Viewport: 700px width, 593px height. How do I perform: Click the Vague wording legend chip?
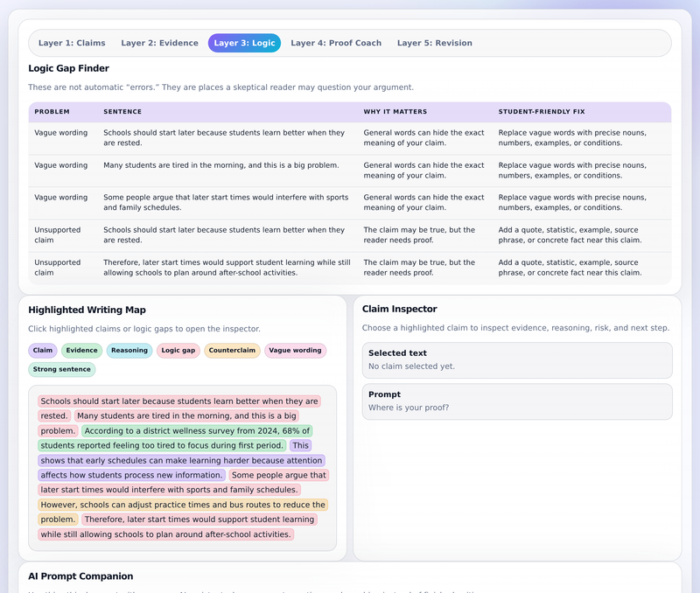(x=295, y=350)
